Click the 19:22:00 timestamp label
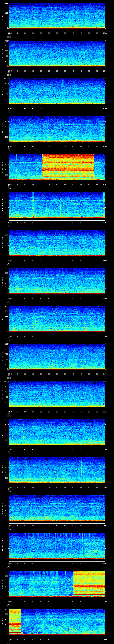The width and height of the screenshot is (114, 644). (9, 336)
